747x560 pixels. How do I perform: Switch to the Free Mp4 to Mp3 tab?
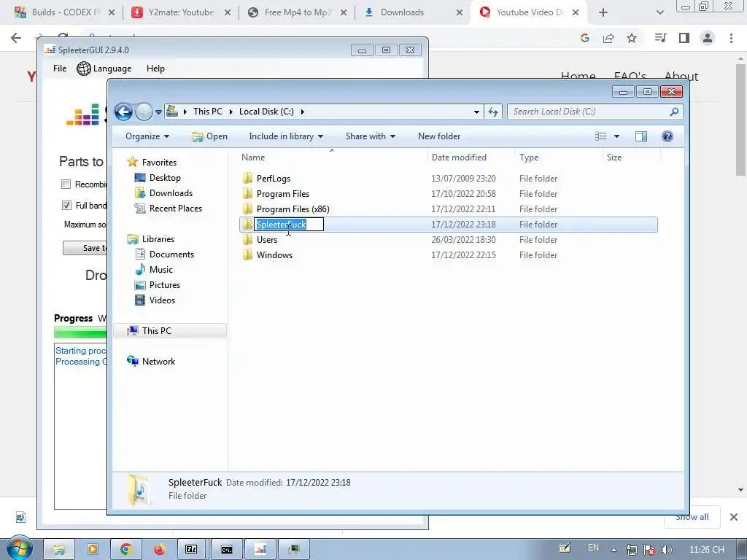[x=297, y=12]
